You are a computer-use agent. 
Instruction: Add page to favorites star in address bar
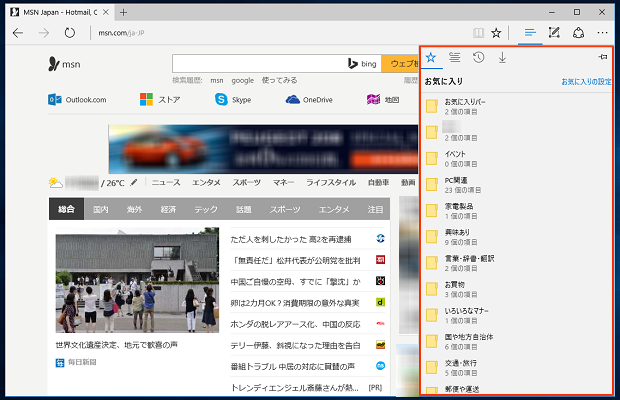(496, 33)
